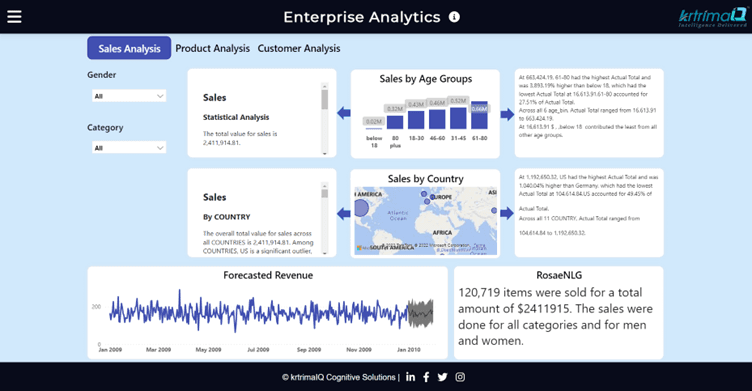Open the LinkedIn footer icon

pos(411,377)
